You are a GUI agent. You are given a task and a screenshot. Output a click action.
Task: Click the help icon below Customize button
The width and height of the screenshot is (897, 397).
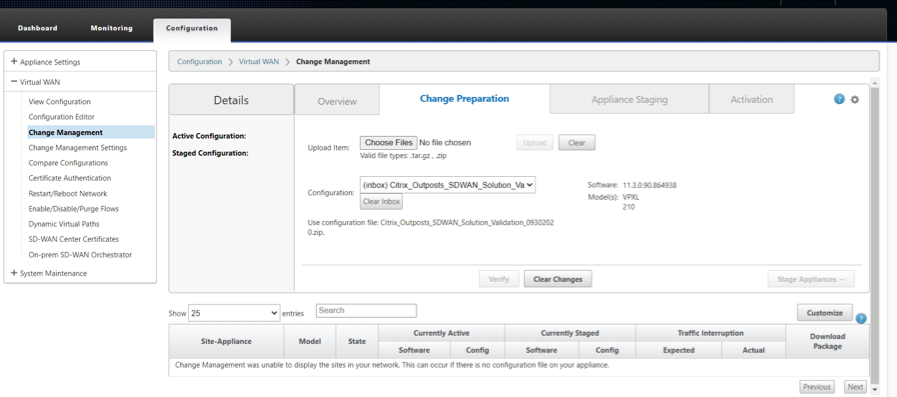(x=860, y=319)
